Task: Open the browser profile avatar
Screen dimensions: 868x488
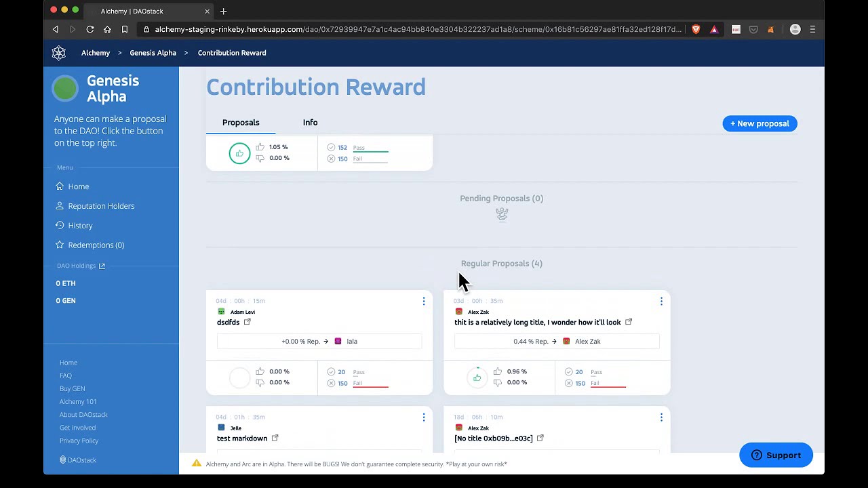Action: [795, 29]
